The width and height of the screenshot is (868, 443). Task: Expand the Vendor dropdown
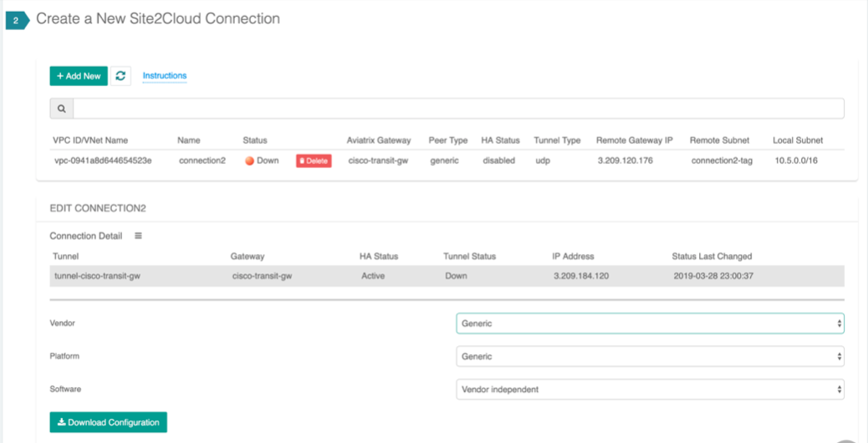tap(650, 323)
